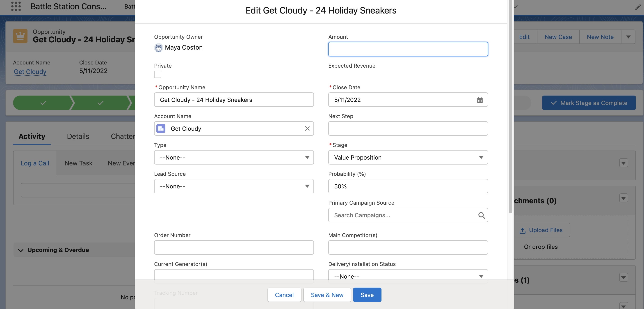Open the Close Date calendar picker

(480, 100)
